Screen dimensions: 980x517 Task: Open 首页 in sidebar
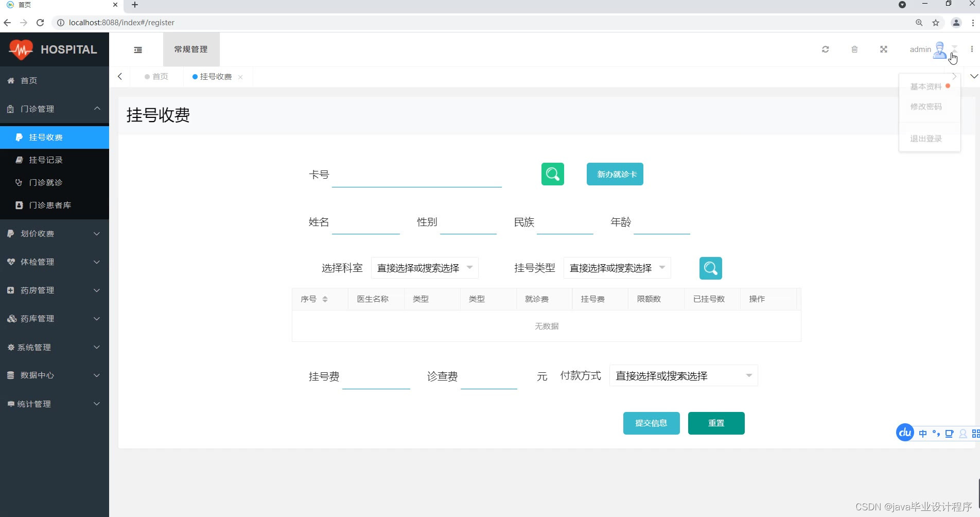pos(55,80)
